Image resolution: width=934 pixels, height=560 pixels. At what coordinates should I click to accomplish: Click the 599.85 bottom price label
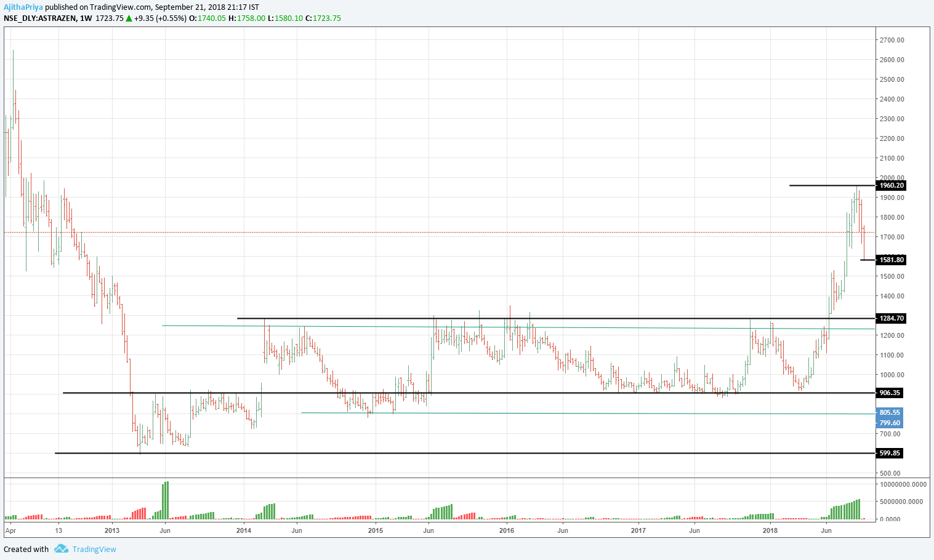click(x=890, y=453)
